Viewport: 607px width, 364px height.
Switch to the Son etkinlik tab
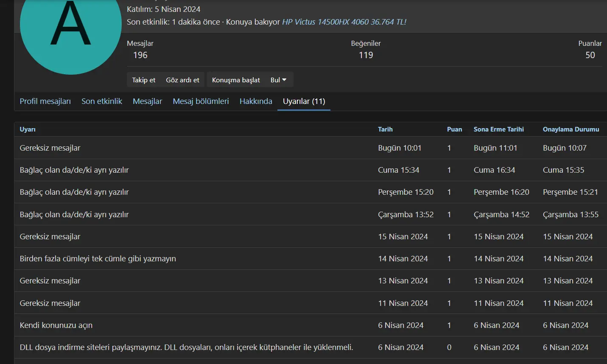coord(102,101)
